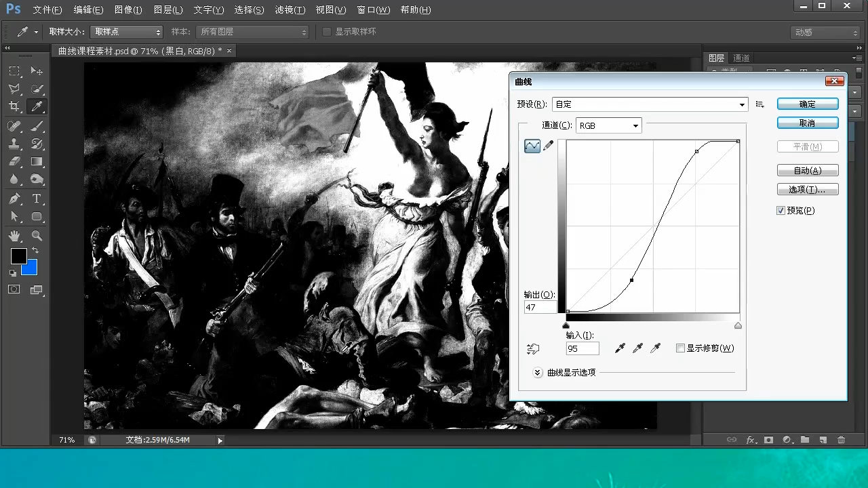
Task: Create a new layer
Action: tap(823, 440)
